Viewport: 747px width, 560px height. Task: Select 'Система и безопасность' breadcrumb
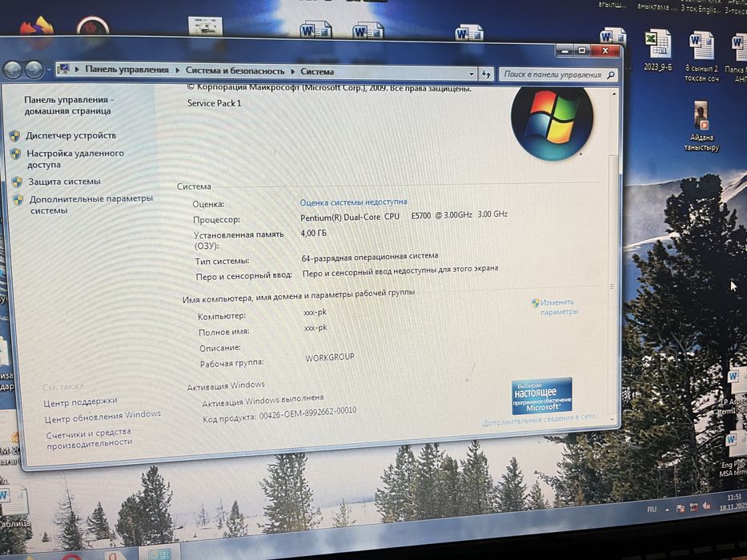(235, 71)
